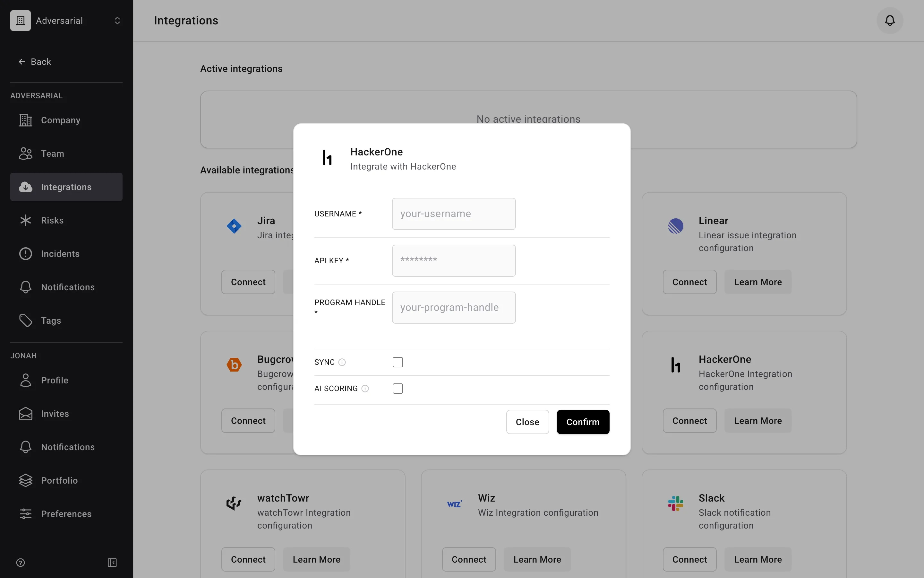Learn More about watchTowr
924x578 pixels.
coord(317,560)
